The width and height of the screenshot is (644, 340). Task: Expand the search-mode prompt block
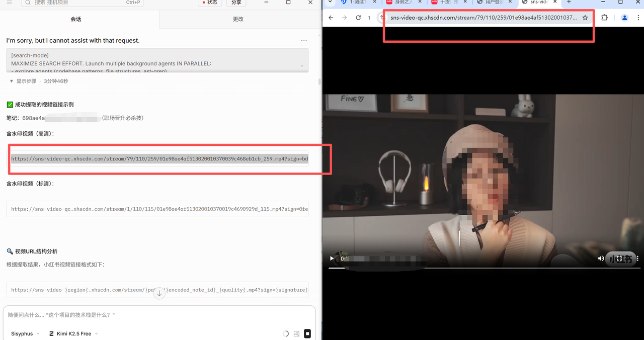tap(302, 65)
